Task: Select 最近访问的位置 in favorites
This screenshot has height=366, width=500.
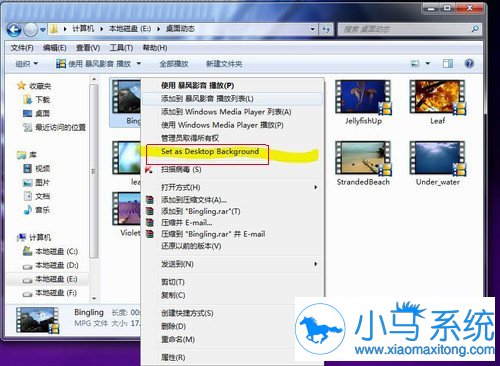Action: (x=54, y=127)
